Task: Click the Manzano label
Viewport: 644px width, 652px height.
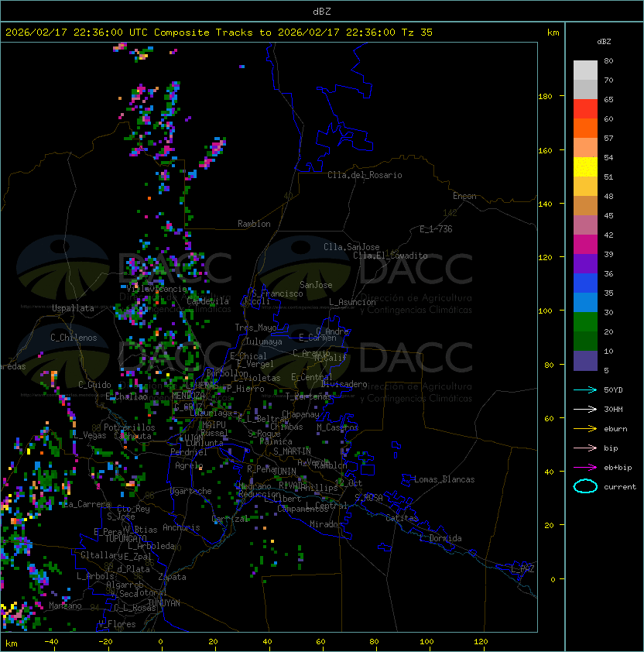Action: tap(65, 606)
